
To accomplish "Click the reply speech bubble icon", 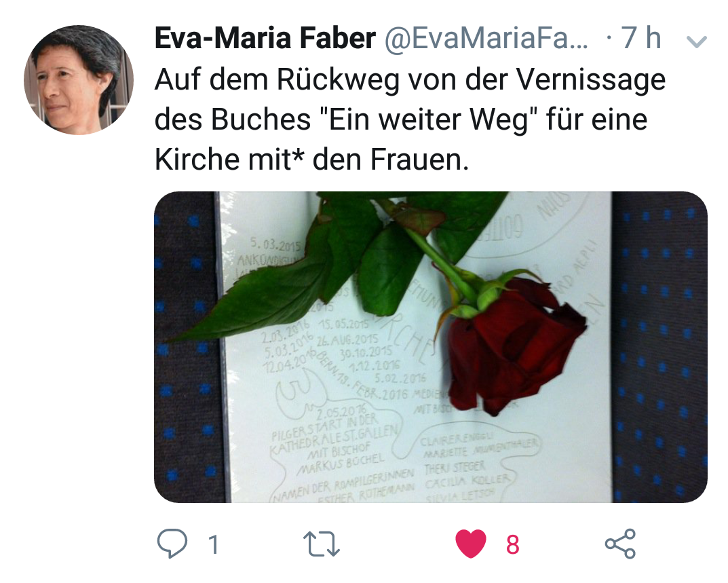I will coord(172,542).
